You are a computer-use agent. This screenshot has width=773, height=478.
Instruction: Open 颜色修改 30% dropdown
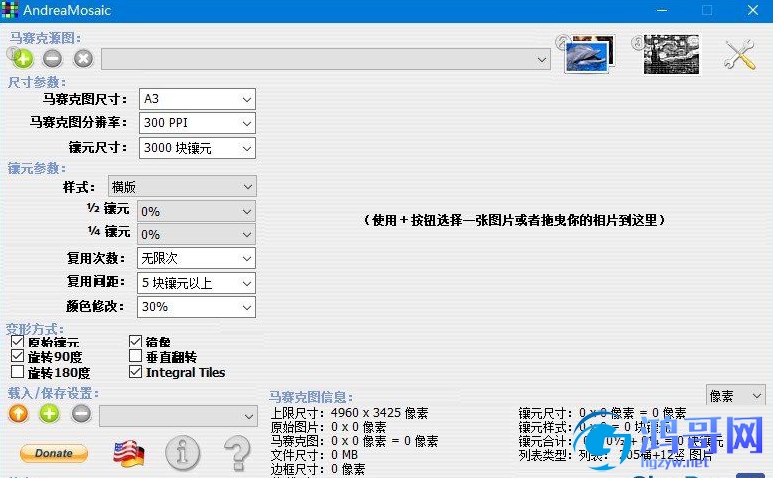196,307
